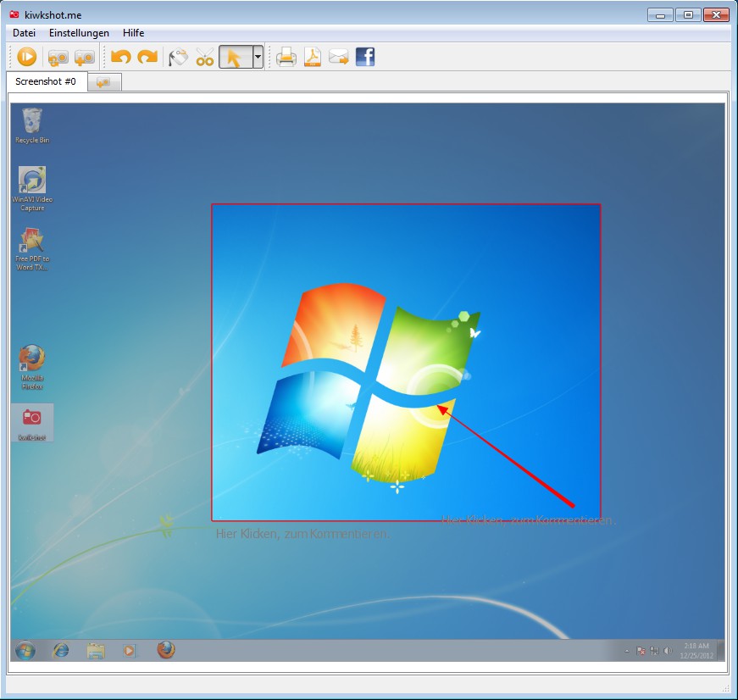The image size is (738, 700).
Task: Click lower-left 'Hier Klicken, zum Kommentieren.' comment text
Action: pyautogui.click(x=302, y=534)
